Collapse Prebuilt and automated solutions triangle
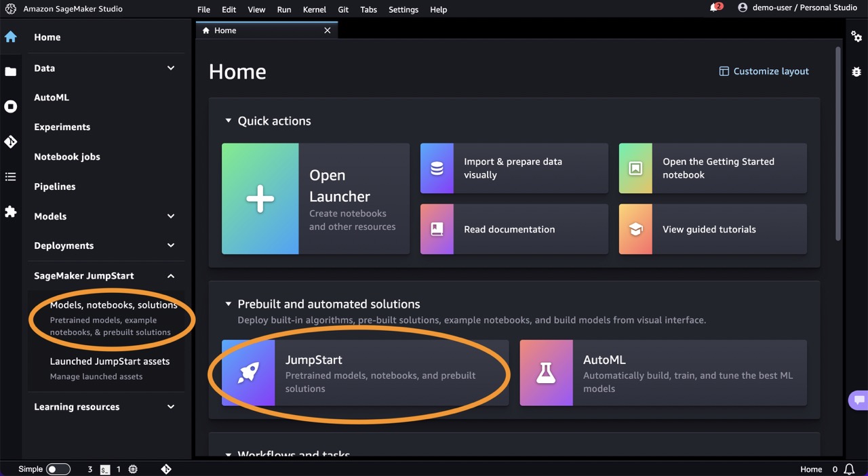 coord(229,304)
